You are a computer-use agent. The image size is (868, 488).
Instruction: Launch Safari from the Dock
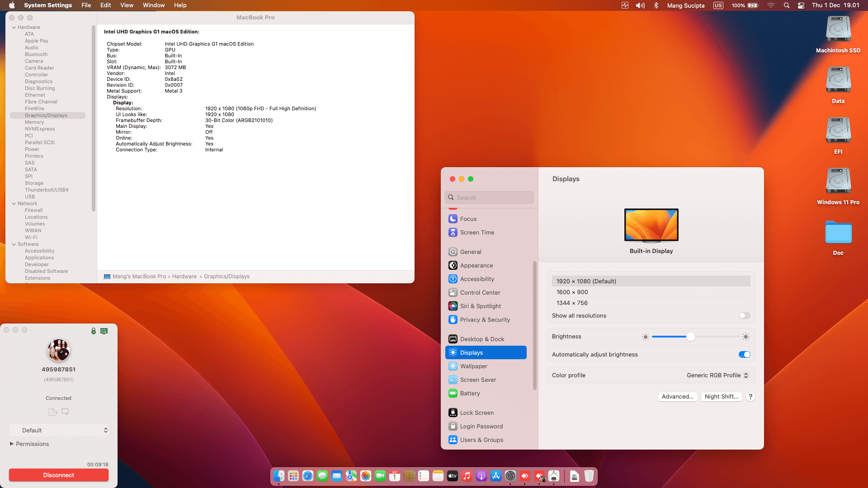tap(308, 476)
